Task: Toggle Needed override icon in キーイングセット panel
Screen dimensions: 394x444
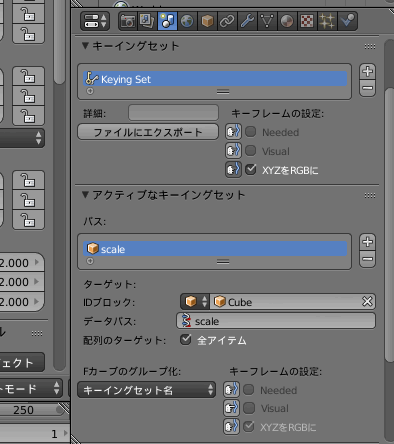Action: click(x=233, y=132)
